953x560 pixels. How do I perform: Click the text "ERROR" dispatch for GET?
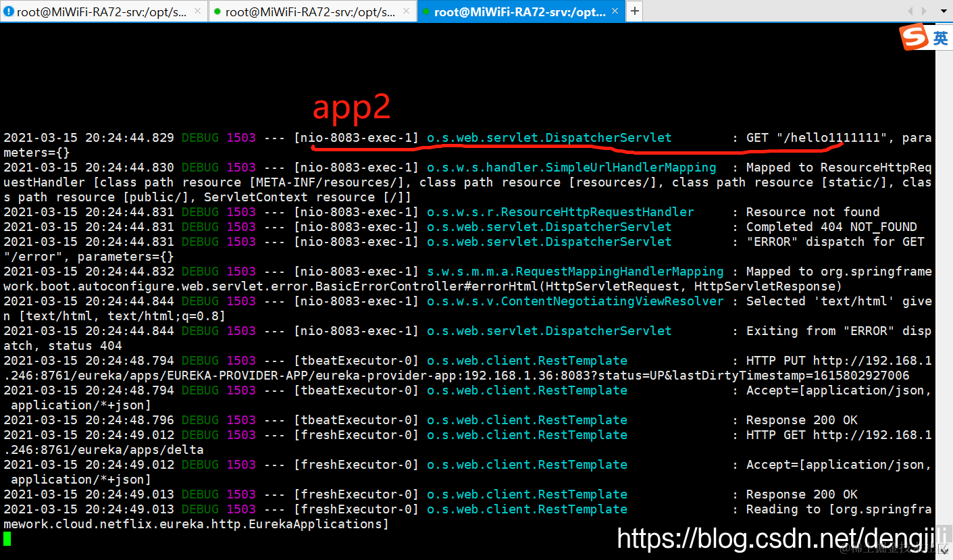(x=835, y=242)
